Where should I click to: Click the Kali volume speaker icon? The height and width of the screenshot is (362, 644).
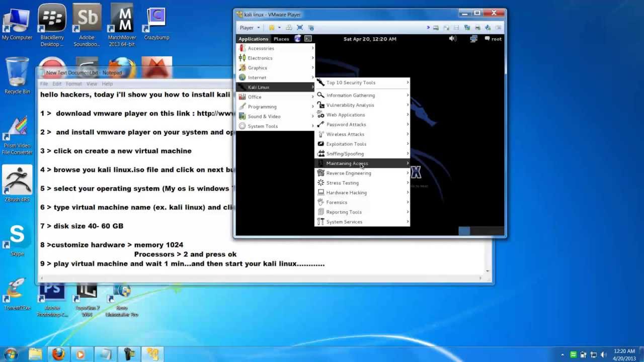[452, 39]
